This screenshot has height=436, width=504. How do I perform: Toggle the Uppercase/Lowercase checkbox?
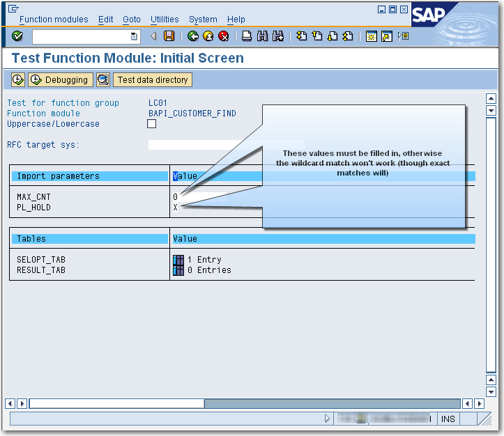tap(152, 123)
